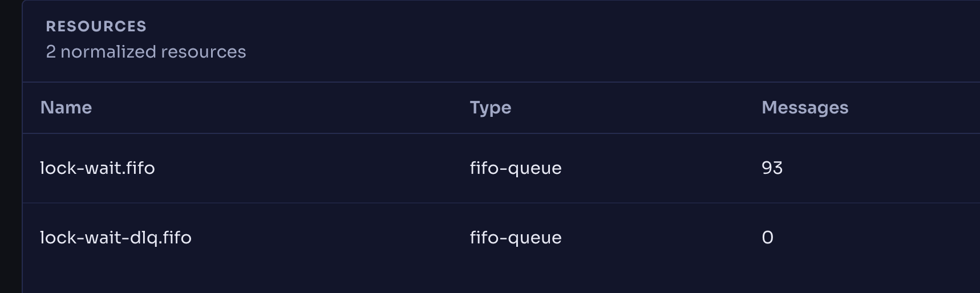
Task: Sort the table by the Name column header
Action: [66, 108]
